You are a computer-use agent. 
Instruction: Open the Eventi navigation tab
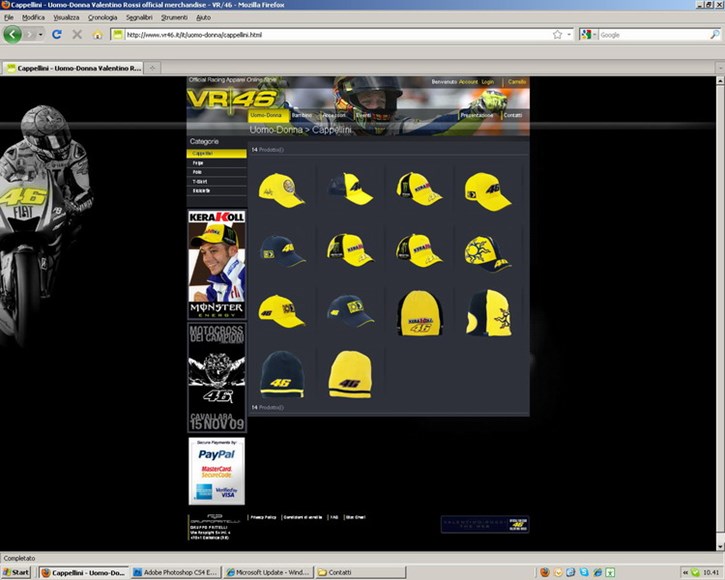(x=363, y=115)
